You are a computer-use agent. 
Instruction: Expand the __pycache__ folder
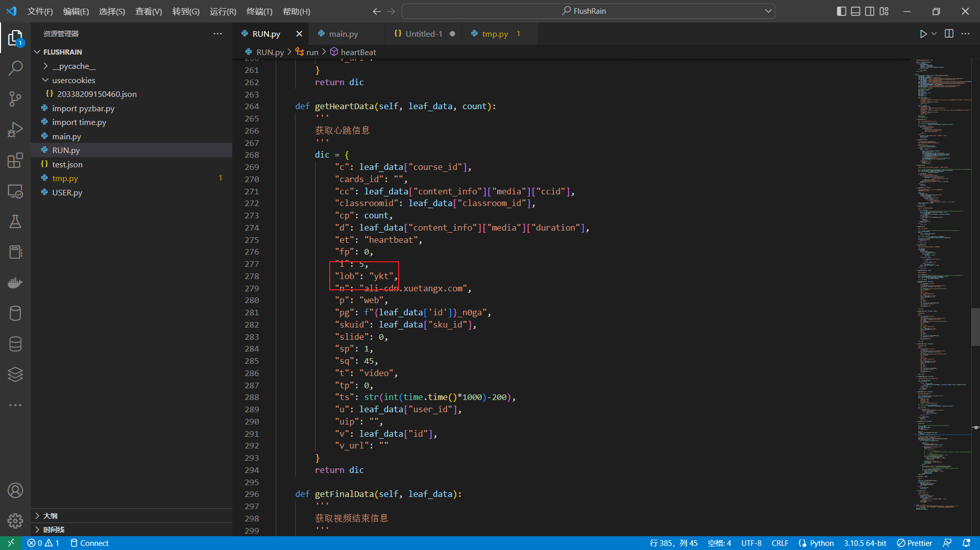[45, 66]
